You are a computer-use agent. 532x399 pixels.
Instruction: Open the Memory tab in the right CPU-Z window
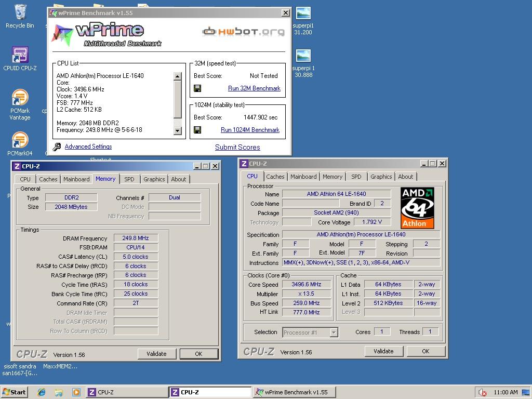[332, 177]
